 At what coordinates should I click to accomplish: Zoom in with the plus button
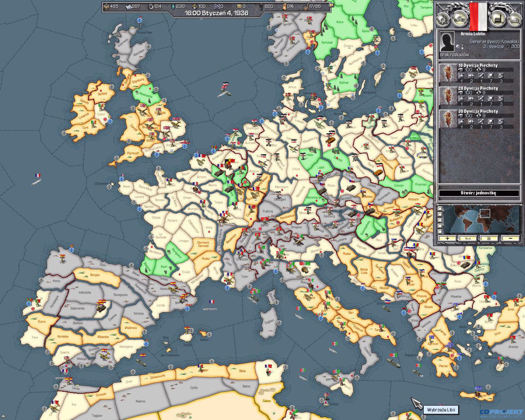[448, 238]
